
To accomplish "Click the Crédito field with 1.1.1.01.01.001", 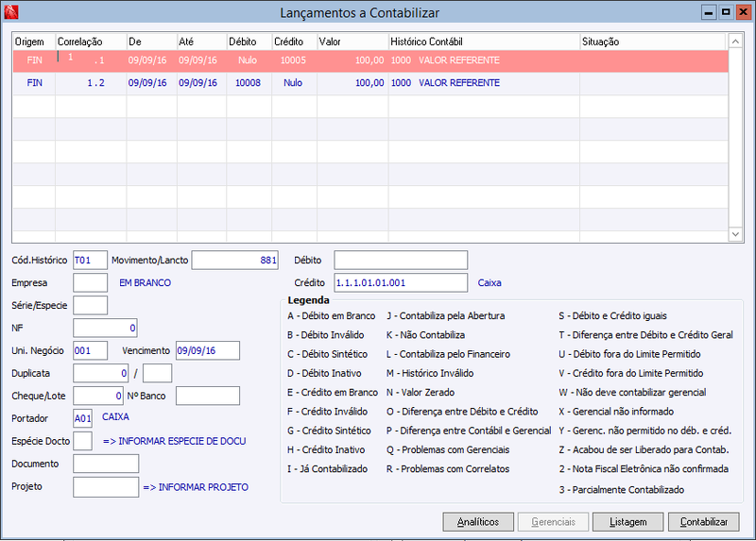I will point(401,283).
